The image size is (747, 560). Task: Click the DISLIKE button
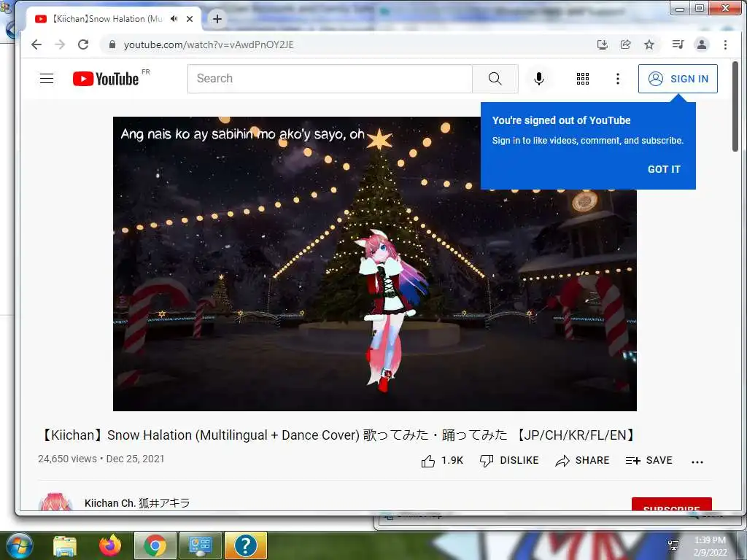pyautogui.click(x=508, y=461)
